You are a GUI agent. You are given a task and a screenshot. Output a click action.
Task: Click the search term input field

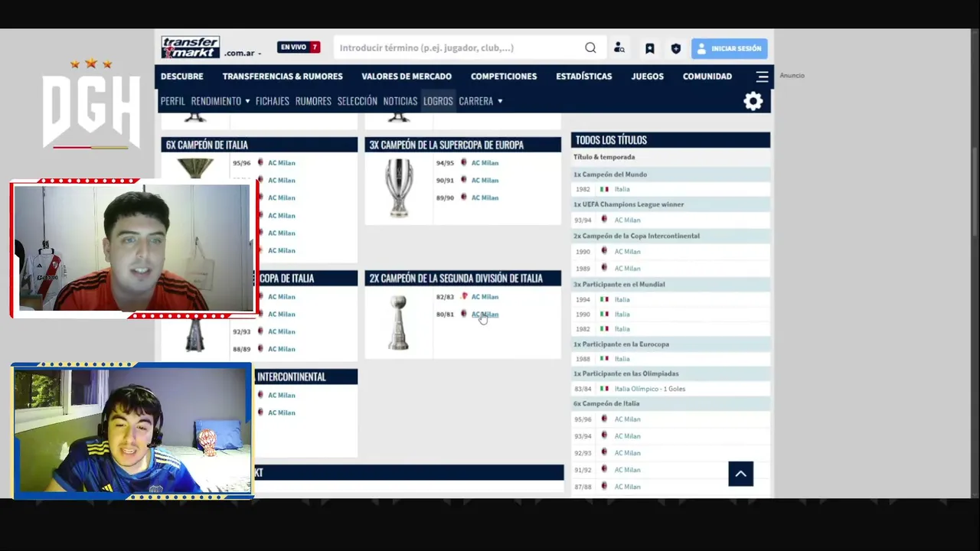(x=458, y=48)
